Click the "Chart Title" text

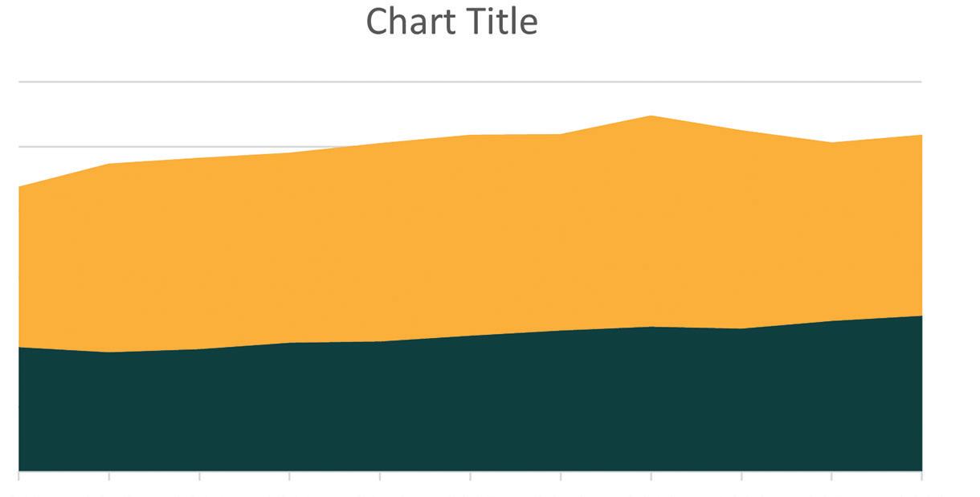[451, 22]
